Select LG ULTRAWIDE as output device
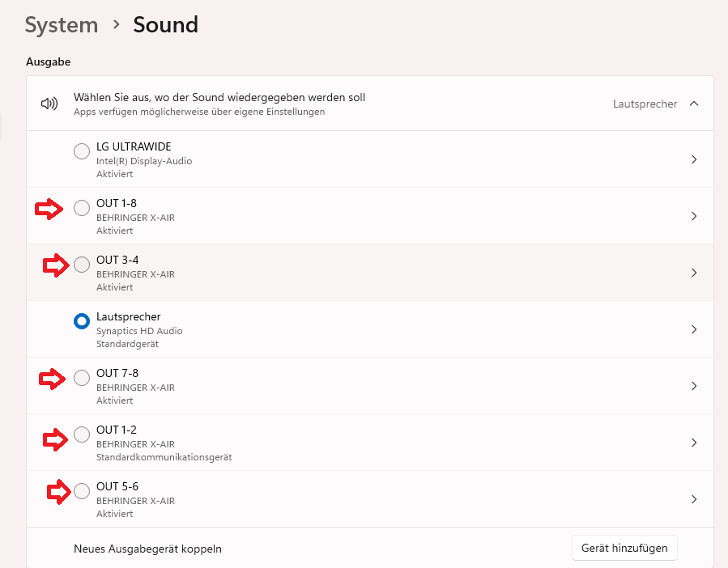Screen dimensions: 728x568 coord(82,151)
